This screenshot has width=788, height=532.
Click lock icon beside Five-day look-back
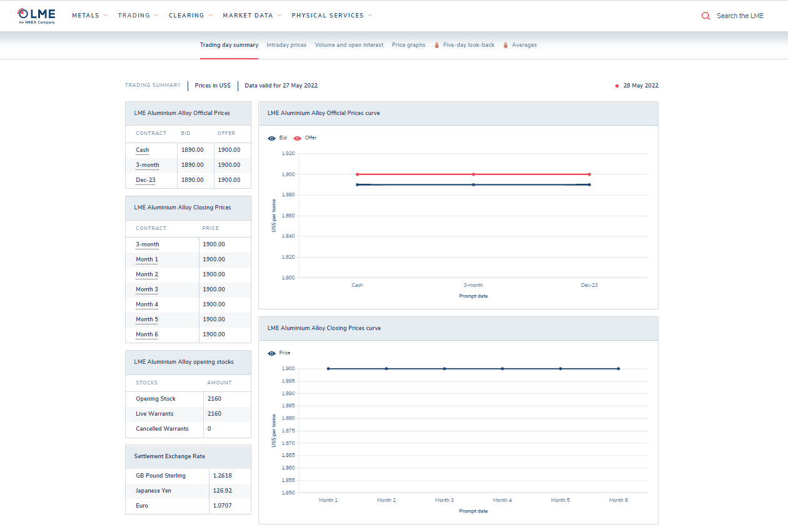pyautogui.click(x=437, y=45)
